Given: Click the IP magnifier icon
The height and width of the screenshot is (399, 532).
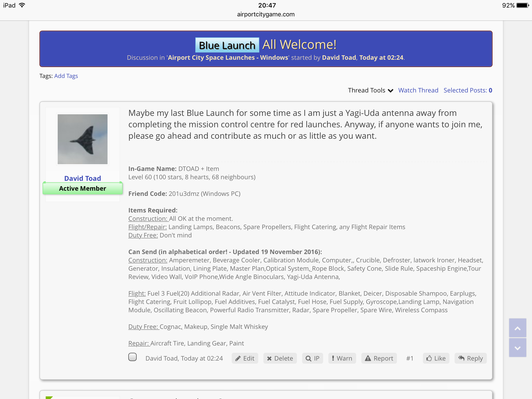Looking at the screenshot, I should [308, 358].
